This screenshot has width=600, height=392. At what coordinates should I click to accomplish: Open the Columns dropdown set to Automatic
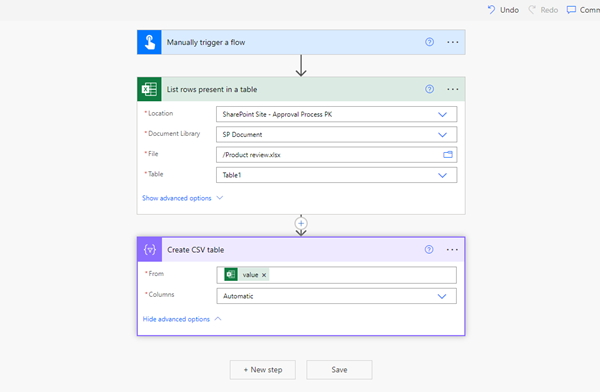coord(336,296)
